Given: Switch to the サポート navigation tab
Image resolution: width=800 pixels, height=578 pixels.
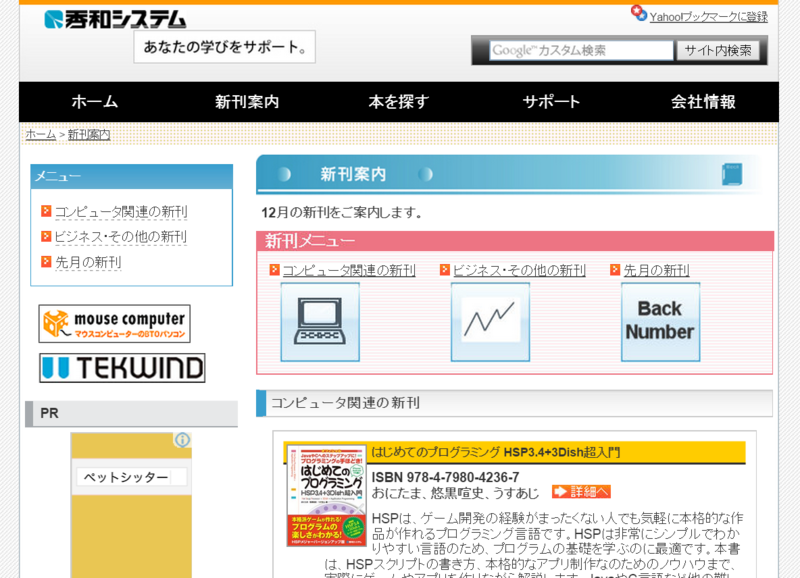Looking at the screenshot, I should (550, 101).
